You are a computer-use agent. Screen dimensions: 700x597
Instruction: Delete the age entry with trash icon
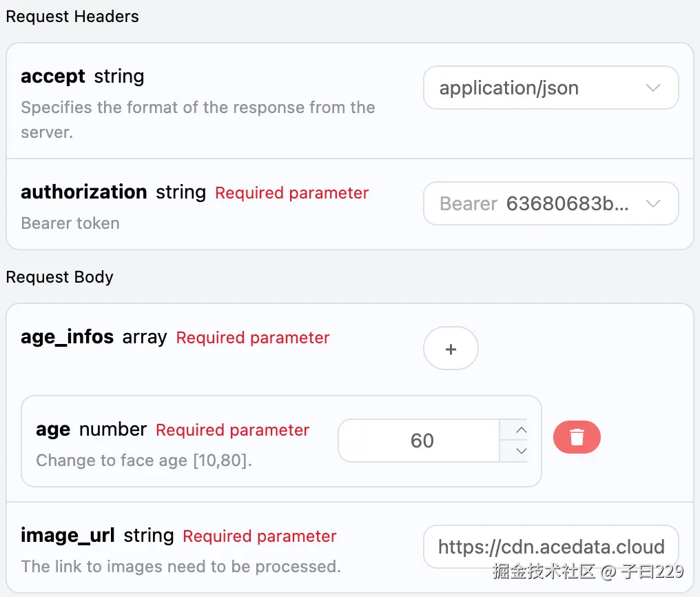(x=577, y=438)
